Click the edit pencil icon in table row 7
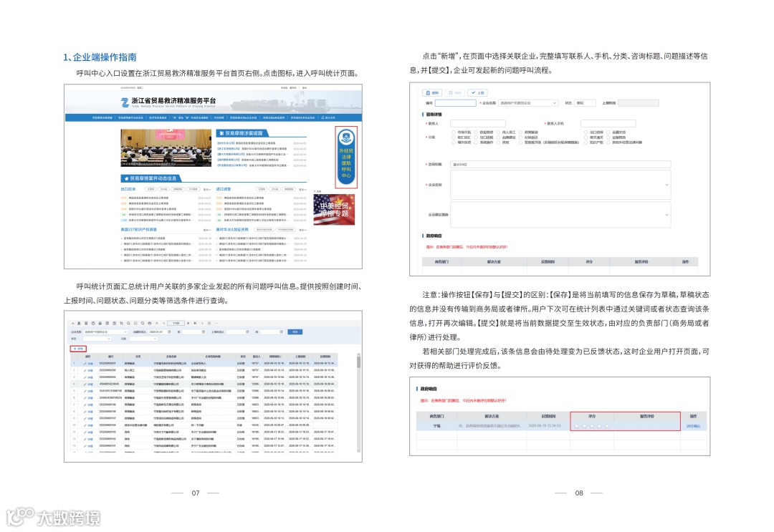774x532 pixels. (85, 405)
